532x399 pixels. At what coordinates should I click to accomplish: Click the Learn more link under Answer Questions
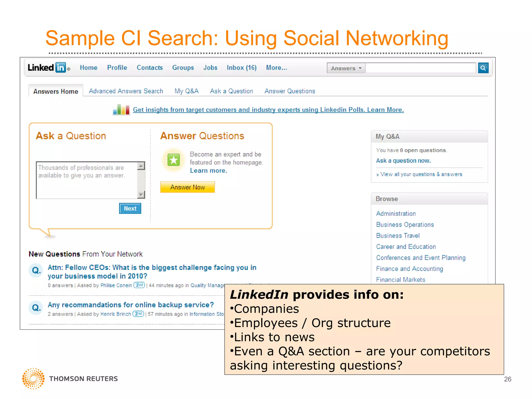click(x=209, y=171)
